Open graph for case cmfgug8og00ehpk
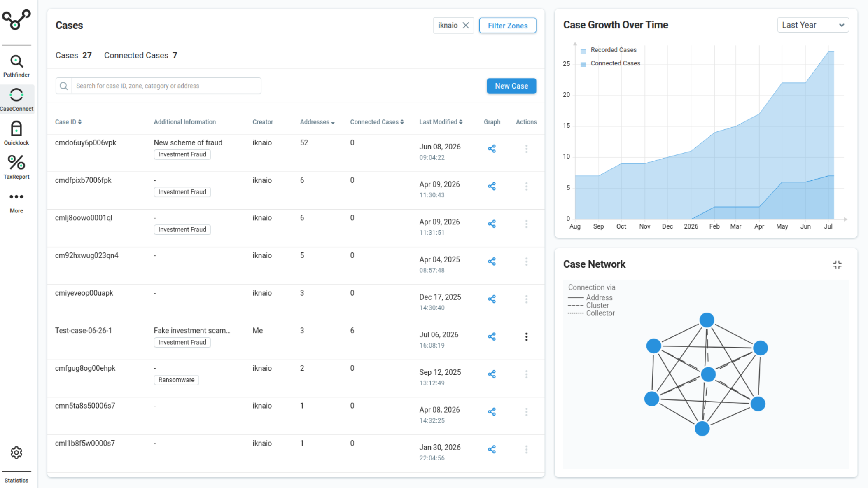Viewport: 868px width, 488px height. coord(492,374)
